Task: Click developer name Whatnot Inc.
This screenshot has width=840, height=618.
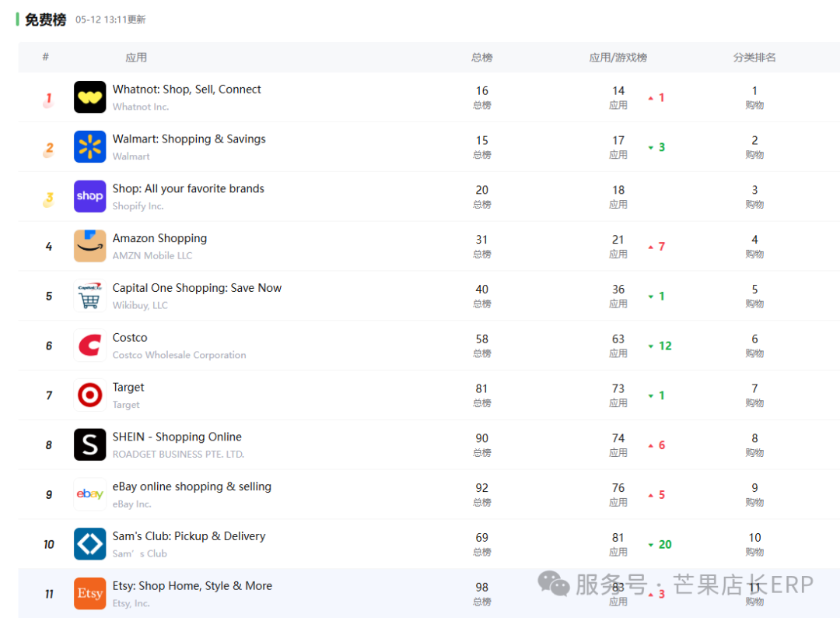Action: click(140, 107)
